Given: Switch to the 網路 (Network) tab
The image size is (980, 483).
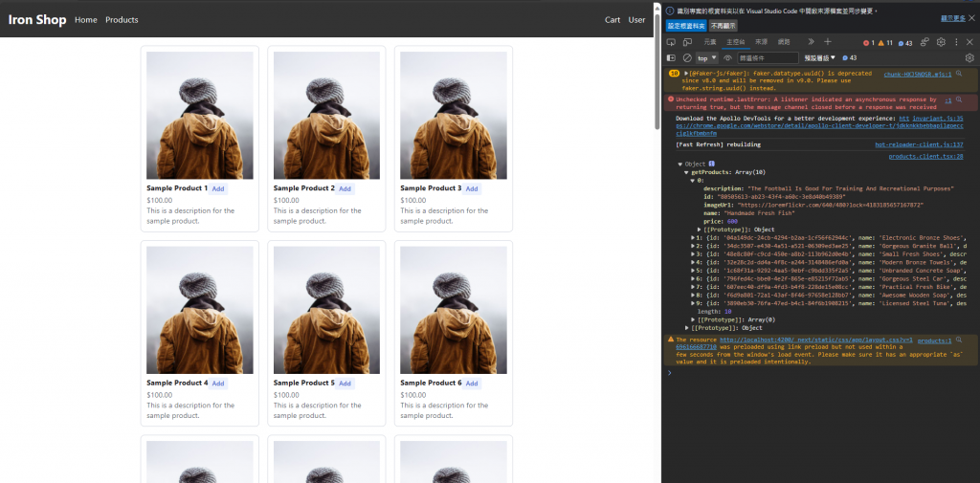Looking at the screenshot, I should 784,42.
